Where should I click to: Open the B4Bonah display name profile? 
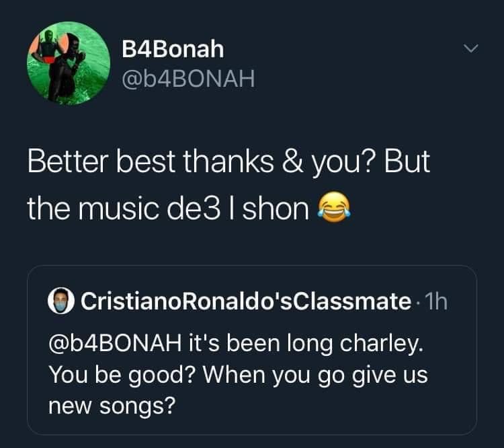coord(173,49)
